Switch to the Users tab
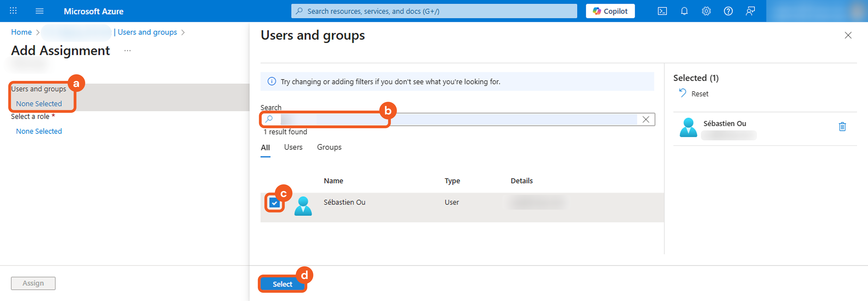Image resolution: width=868 pixels, height=301 pixels. (293, 147)
